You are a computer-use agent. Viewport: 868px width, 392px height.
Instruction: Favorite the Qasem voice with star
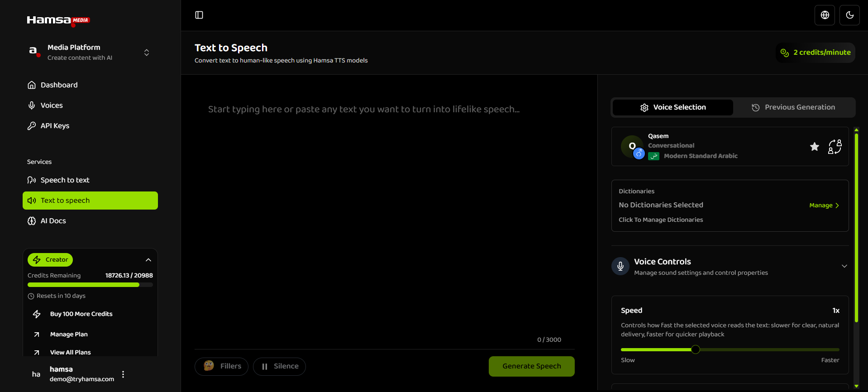tap(815, 147)
